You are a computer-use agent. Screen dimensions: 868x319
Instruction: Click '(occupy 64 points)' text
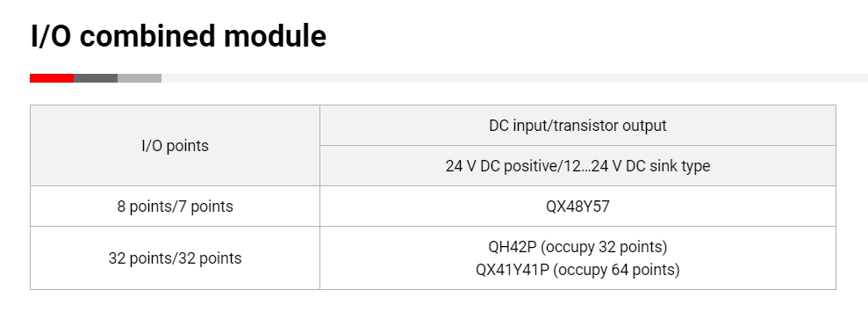616,270
